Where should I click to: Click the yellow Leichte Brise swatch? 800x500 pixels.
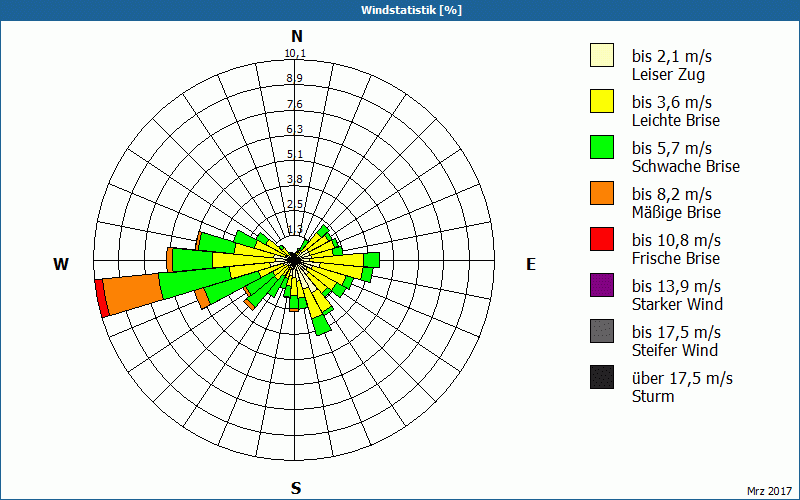click(602, 101)
